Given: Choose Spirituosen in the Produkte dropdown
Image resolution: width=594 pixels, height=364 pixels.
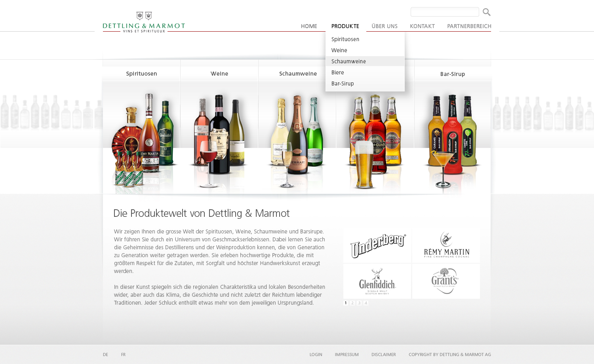Looking at the screenshot, I should (345, 39).
